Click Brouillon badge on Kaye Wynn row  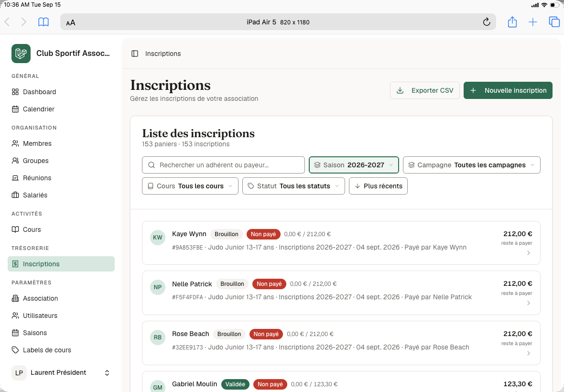click(x=226, y=234)
